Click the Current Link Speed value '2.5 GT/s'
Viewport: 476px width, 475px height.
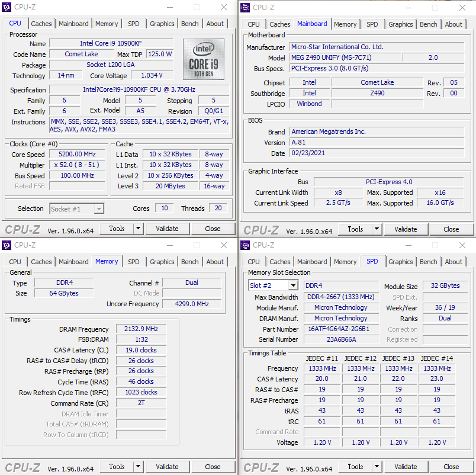click(x=338, y=203)
